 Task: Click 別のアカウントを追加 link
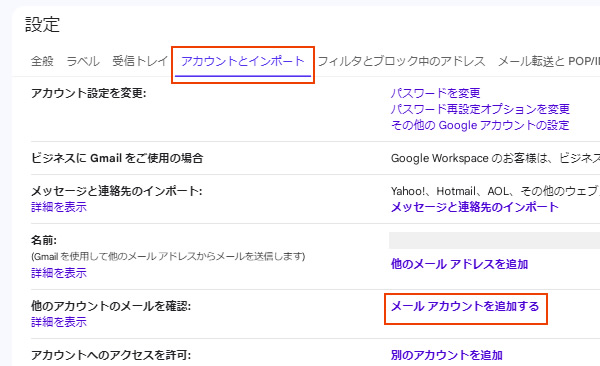click(x=447, y=355)
